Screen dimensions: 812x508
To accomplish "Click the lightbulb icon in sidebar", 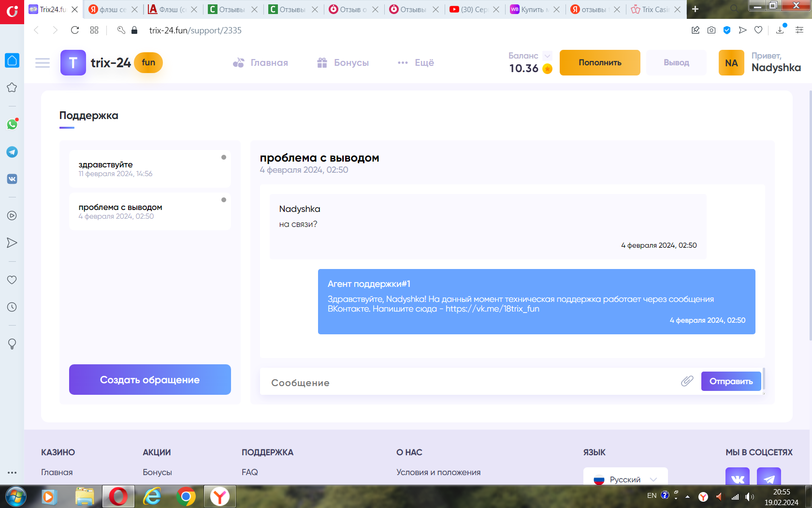I will pyautogui.click(x=12, y=344).
